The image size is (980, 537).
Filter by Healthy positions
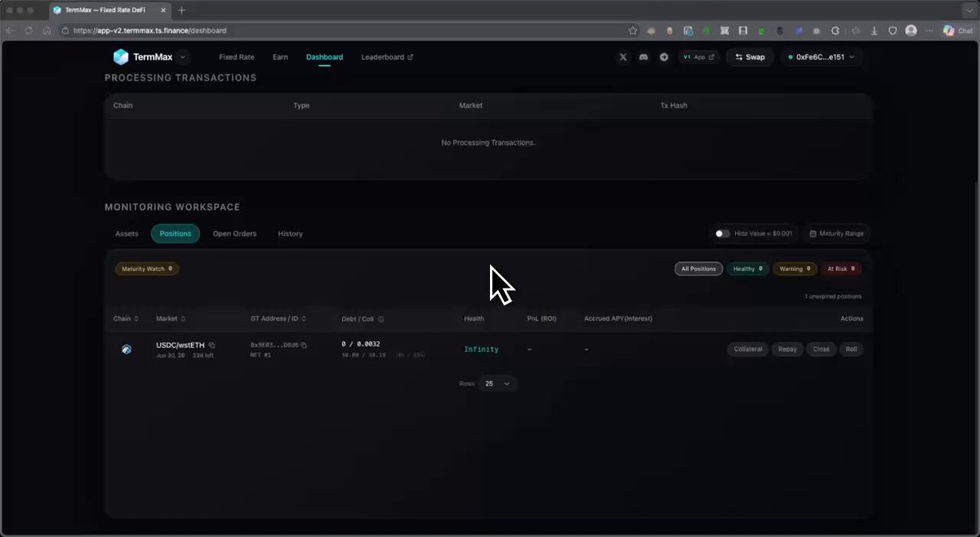[x=748, y=268]
